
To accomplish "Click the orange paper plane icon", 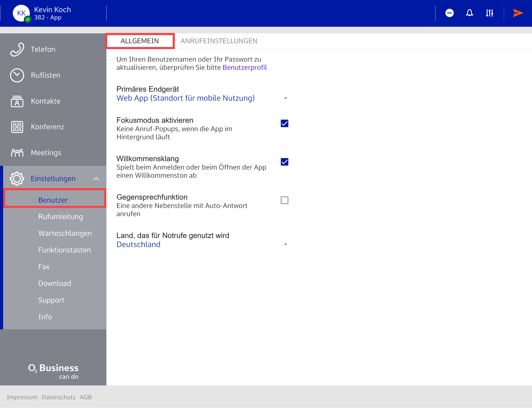I will pos(518,13).
